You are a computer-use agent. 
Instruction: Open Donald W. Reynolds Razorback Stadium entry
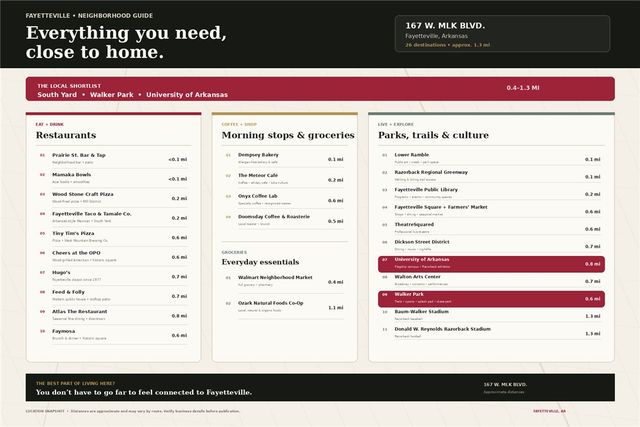click(x=491, y=333)
